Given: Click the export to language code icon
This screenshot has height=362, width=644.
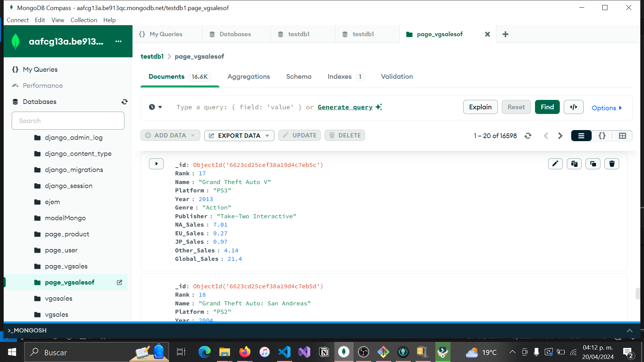Looking at the screenshot, I should pyautogui.click(x=573, y=107).
